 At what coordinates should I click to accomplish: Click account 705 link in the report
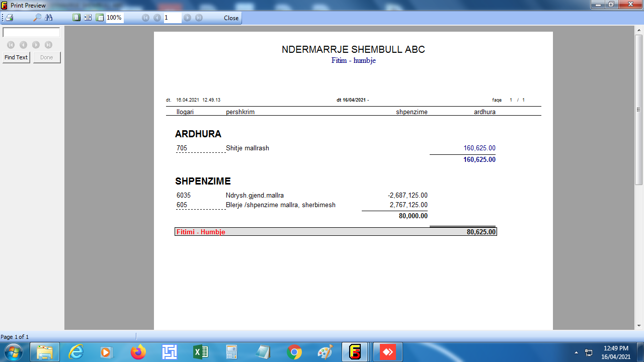pos(182,148)
